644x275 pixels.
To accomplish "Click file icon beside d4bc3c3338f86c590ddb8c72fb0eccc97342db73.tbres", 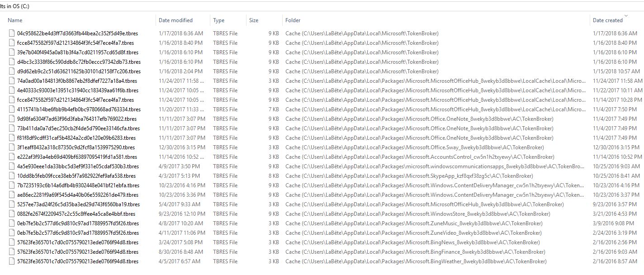I will click(x=12, y=62).
